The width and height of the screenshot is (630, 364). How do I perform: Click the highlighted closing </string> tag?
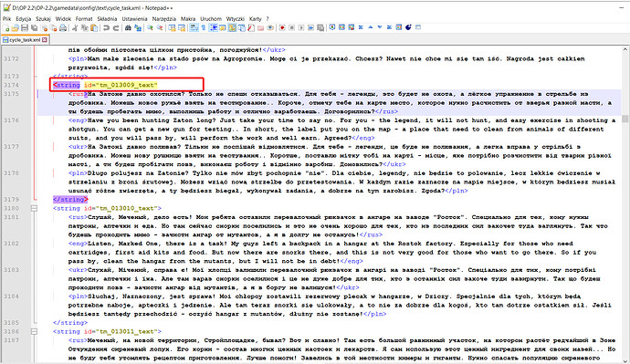pyautogui.click(x=70, y=199)
